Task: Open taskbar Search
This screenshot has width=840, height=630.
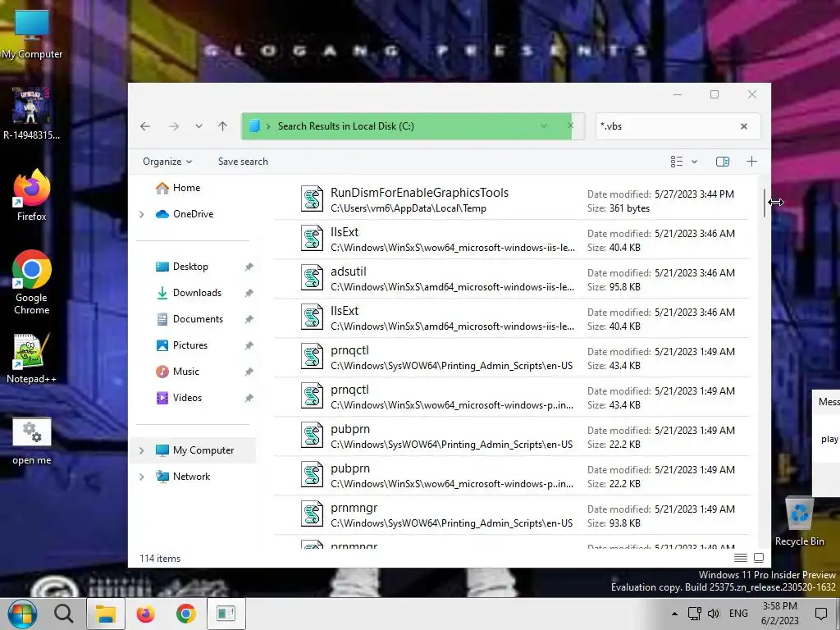Action: pos(64,614)
